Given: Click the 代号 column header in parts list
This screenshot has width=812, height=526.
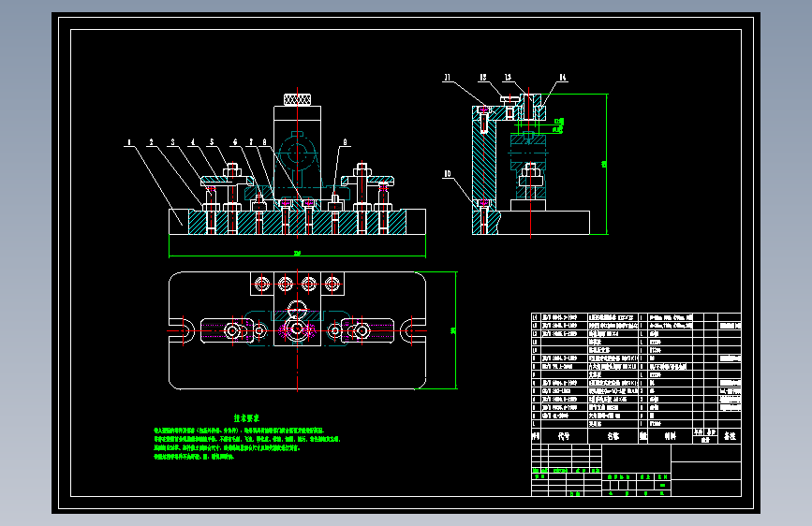Looking at the screenshot, I should [x=564, y=436].
